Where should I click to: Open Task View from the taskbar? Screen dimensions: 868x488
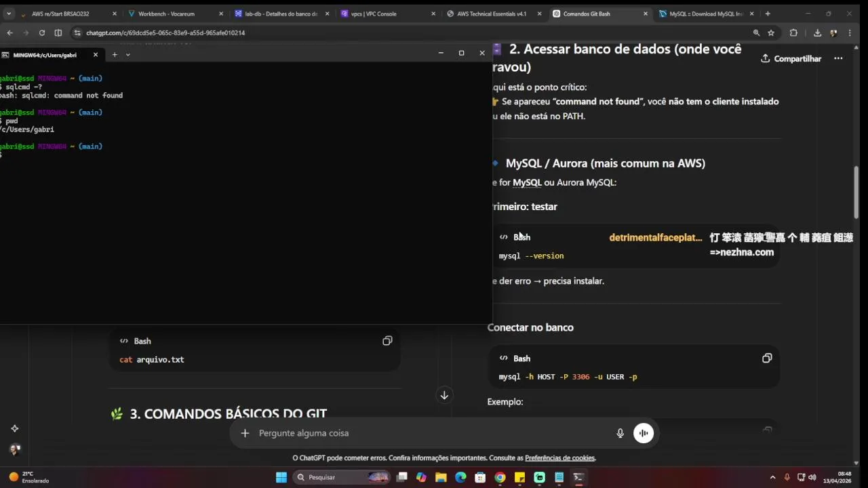point(401,477)
